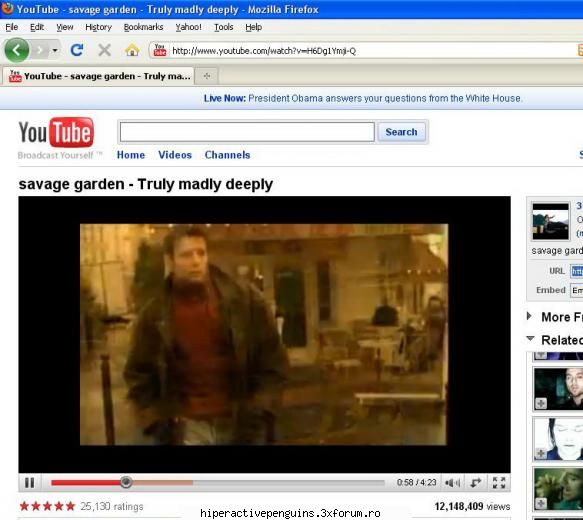Pause the video playback
Viewport: 583px width, 520px height.
coord(29,483)
